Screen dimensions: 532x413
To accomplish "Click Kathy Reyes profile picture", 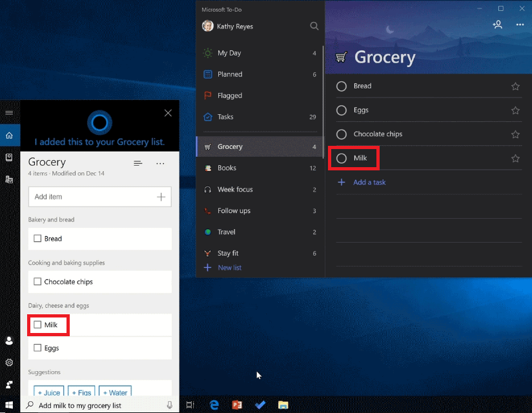I will [207, 26].
